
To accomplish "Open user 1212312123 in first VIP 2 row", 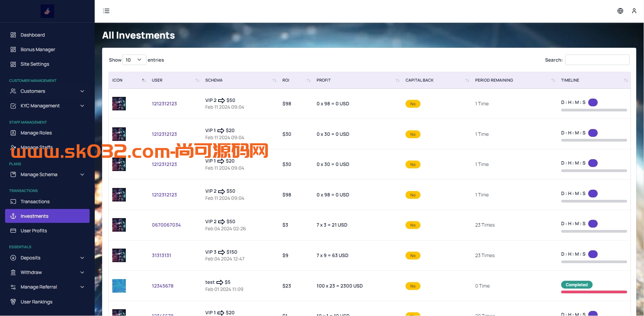I will click(x=164, y=104).
